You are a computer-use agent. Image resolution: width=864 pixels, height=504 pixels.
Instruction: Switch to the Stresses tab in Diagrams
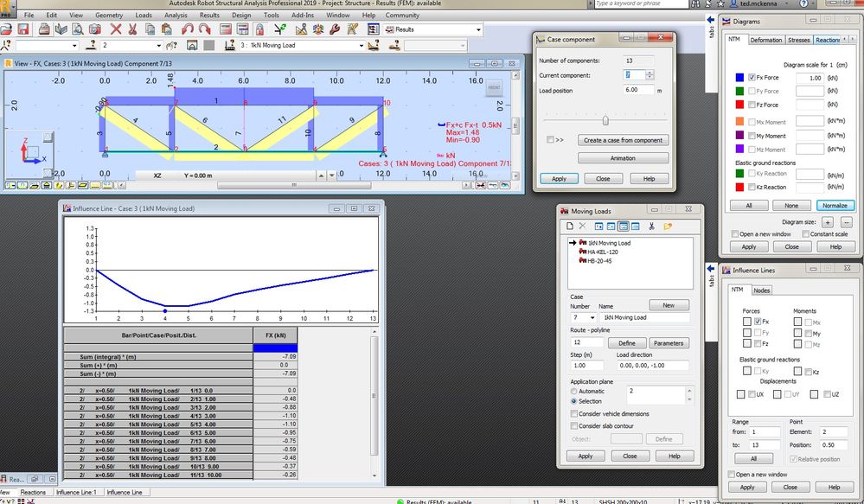[x=799, y=41]
